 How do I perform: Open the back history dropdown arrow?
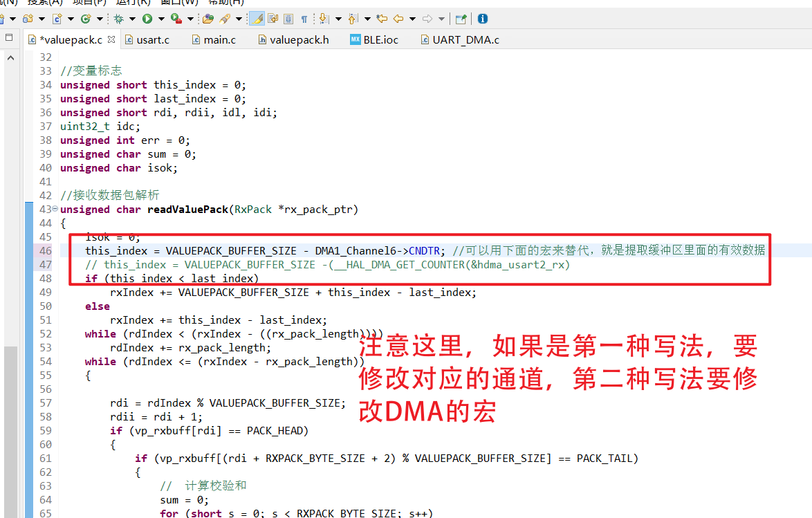[x=413, y=19]
